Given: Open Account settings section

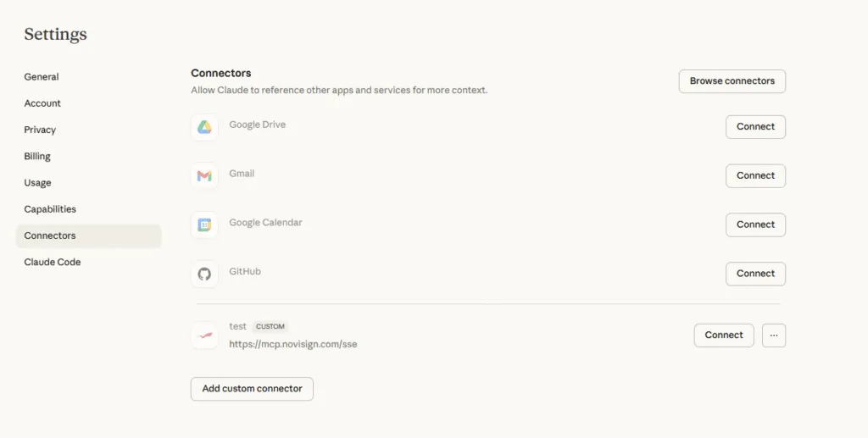Looking at the screenshot, I should click(42, 103).
